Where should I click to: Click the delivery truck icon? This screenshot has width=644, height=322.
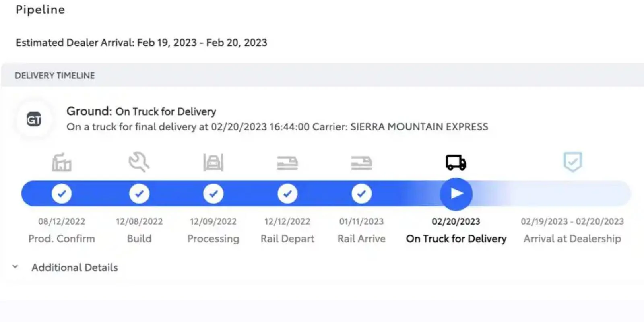coord(456,163)
